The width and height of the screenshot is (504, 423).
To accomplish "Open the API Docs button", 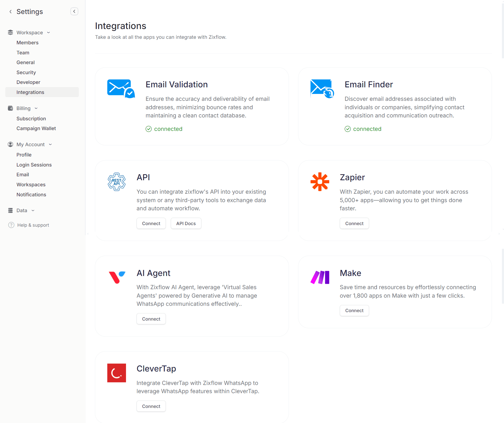I will (x=186, y=224).
